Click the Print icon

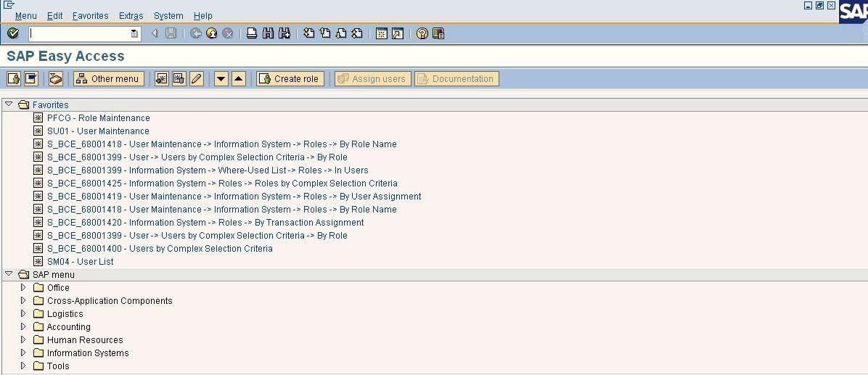tap(252, 34)
